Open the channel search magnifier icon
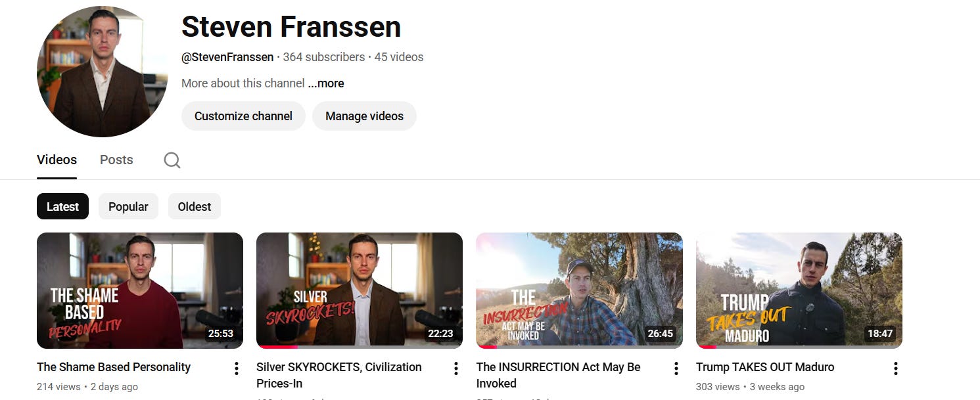Viewport: 980px width, 400px height. pos(172,160)
